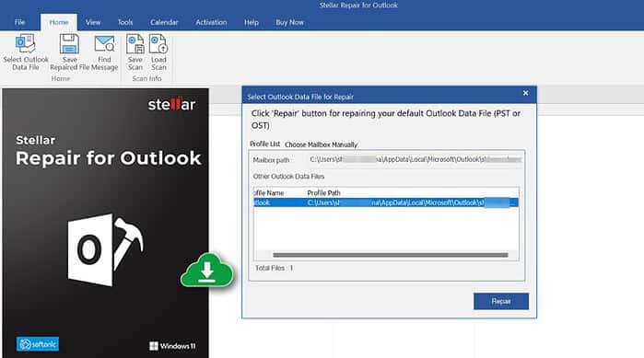Click the Stellar brand logo
This screenshot has height=358, width=644.
click(171, 104)
